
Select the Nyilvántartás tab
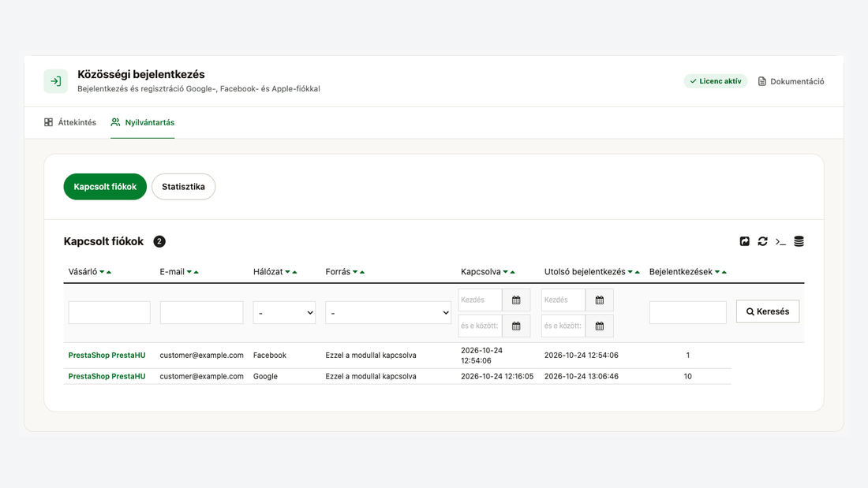(x=142, y=122)
